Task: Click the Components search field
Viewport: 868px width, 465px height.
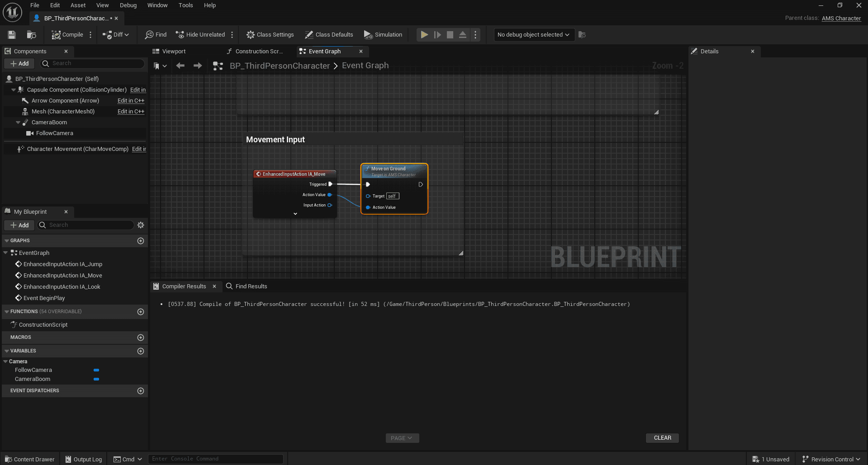Action: [92, 64]
